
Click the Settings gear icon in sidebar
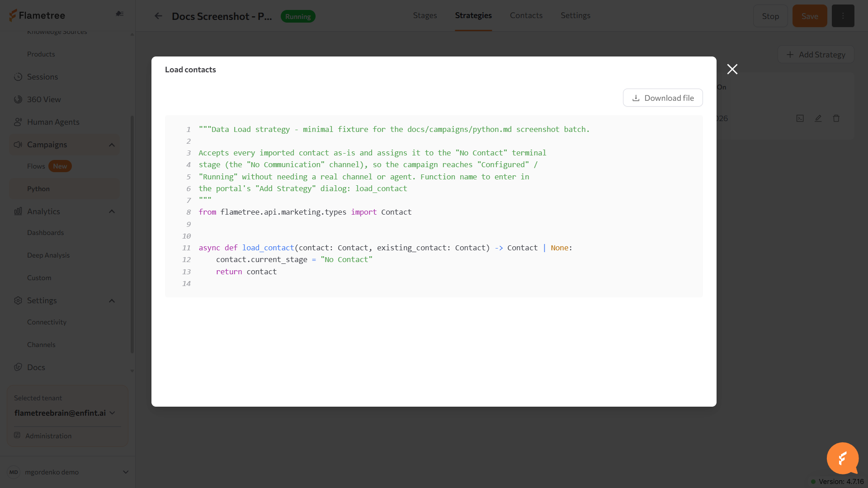pyautogui.click(x=18, y=300)
